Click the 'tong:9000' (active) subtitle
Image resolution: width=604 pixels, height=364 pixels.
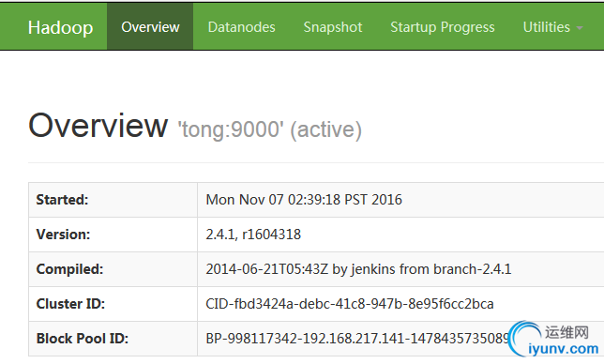point(269,129)
